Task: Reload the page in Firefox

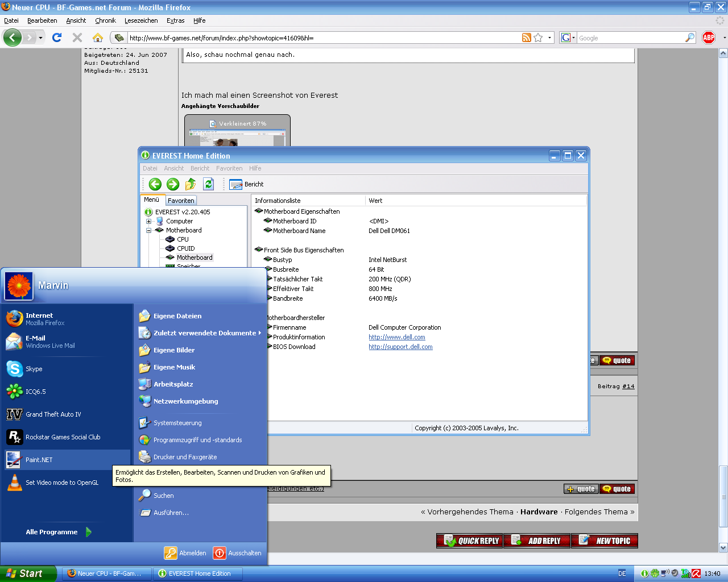Action: pos(57,38)
